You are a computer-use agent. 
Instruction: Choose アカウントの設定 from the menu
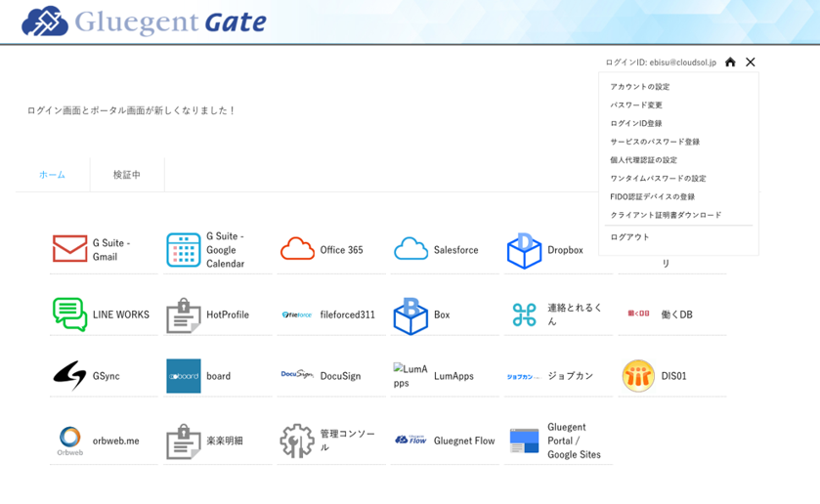[x=640, y=87]
